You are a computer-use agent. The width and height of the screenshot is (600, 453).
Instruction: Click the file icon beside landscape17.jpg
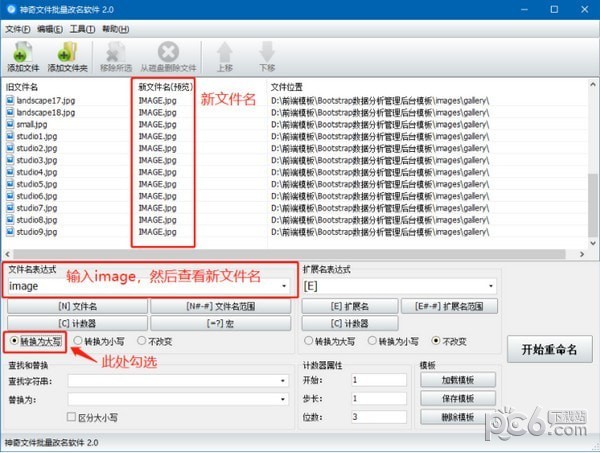(x=10, y=100)
